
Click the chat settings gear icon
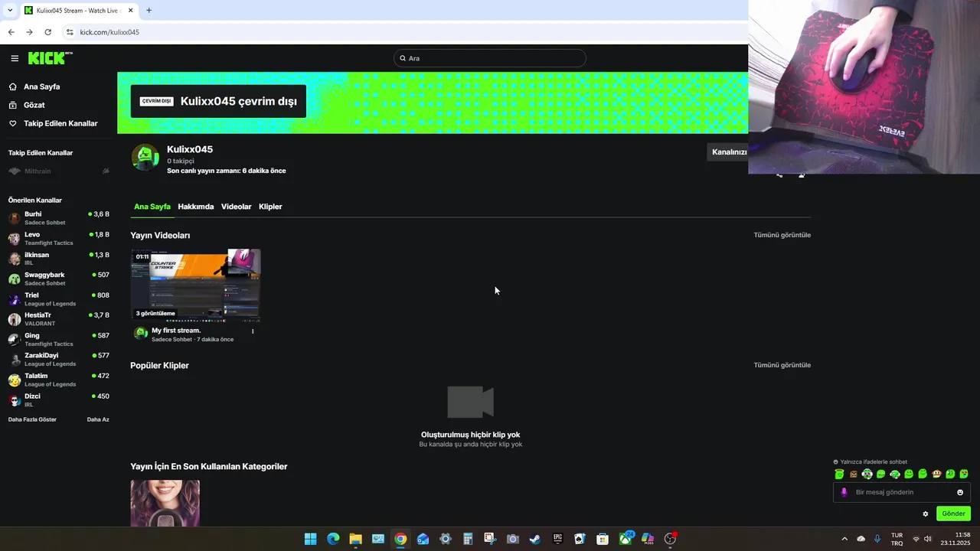(926, 514)
